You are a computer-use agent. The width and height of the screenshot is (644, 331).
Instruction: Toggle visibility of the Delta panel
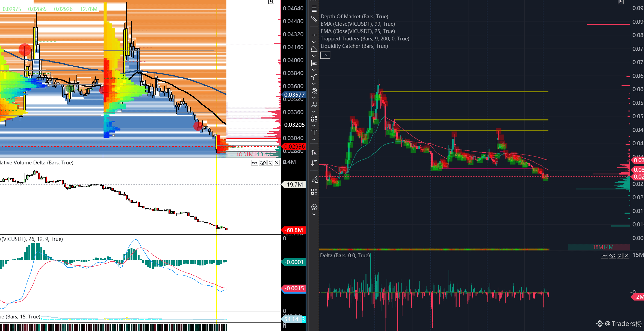tap(612, 256)
